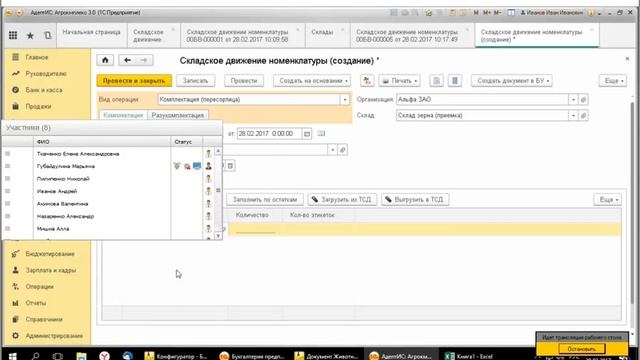
Task: Click Заполнить по остаткам button
Action: coord(265,200)
